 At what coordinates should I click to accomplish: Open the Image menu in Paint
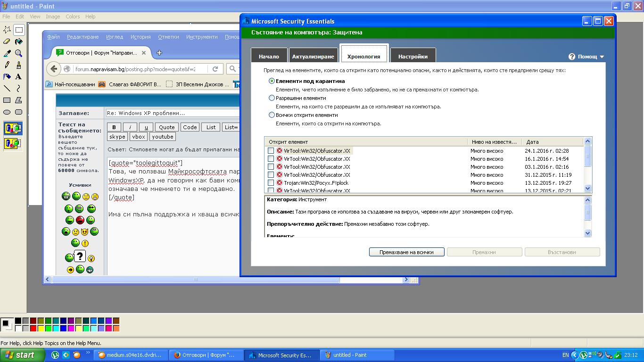pyautogui.click(x=53, y=16)
